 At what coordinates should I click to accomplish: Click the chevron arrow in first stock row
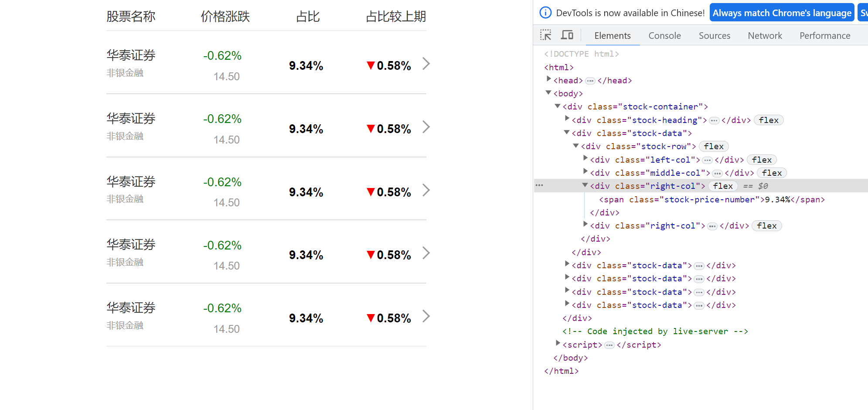pos(426,64)
